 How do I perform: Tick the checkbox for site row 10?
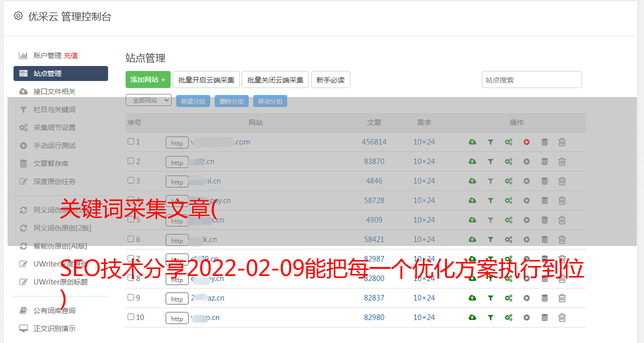point(131,316)
